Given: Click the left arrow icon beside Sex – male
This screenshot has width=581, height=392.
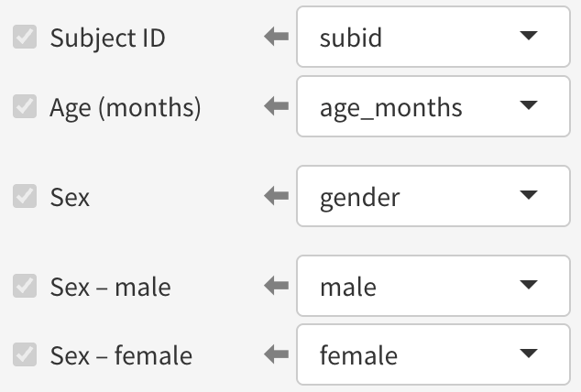Looking at the screenshot, I should coord(275,286).
